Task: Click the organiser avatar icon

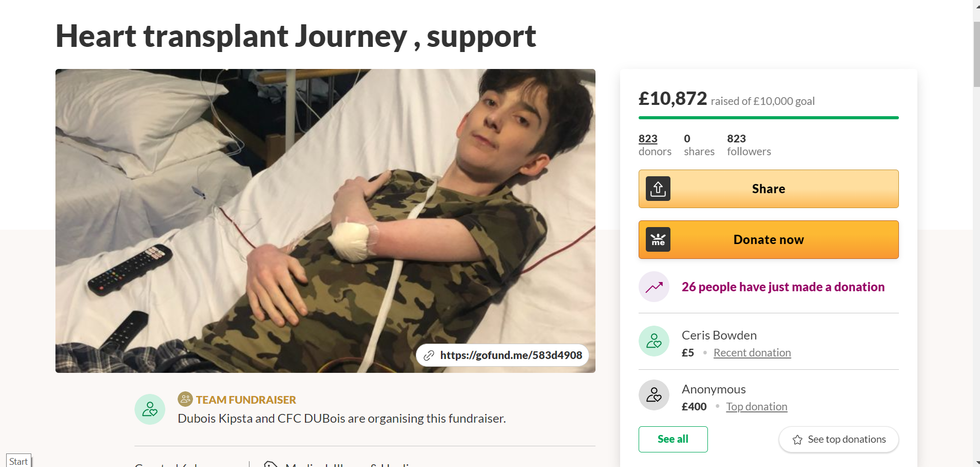Action: (x=150, y=408)
